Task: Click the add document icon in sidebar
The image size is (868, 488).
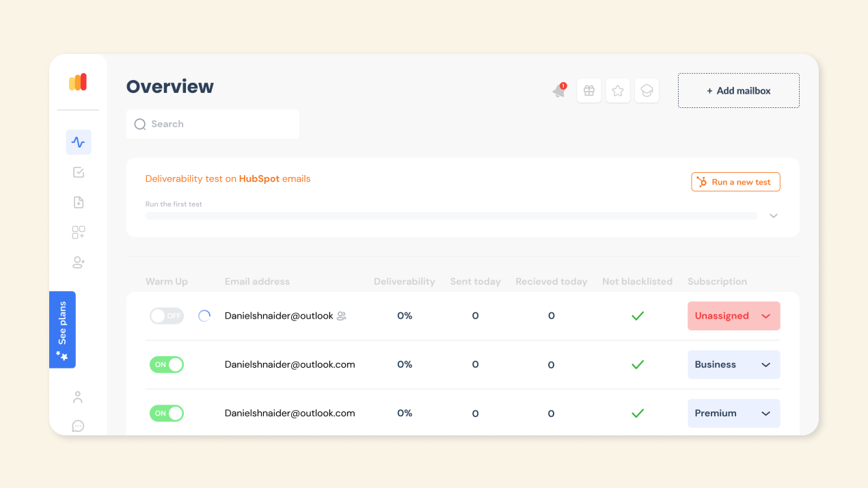Action: tap(78, 202)
